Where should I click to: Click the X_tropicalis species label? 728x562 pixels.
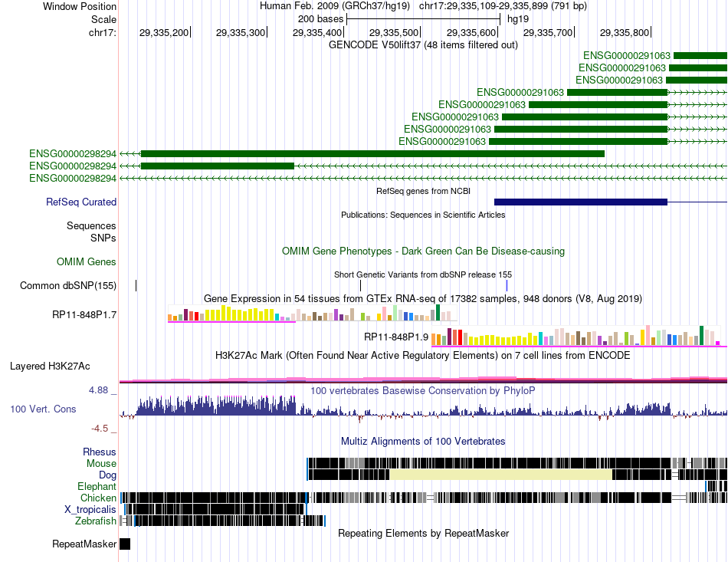click(90, 510)
